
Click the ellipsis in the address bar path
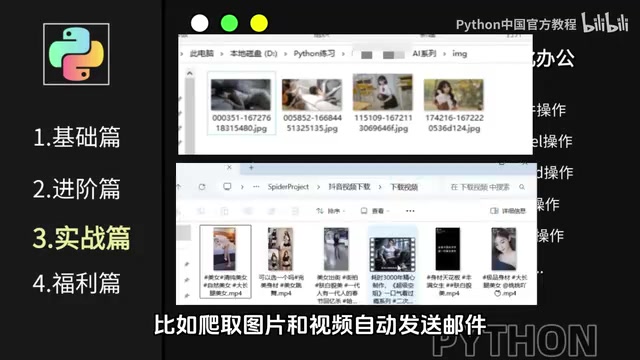click(x=256, y=187)
